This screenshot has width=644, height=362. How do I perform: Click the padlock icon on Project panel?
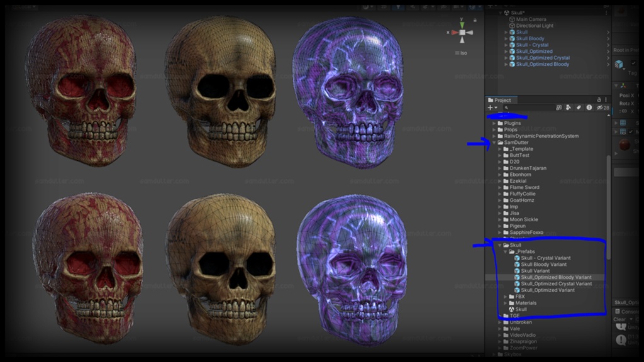pos(599,100)
